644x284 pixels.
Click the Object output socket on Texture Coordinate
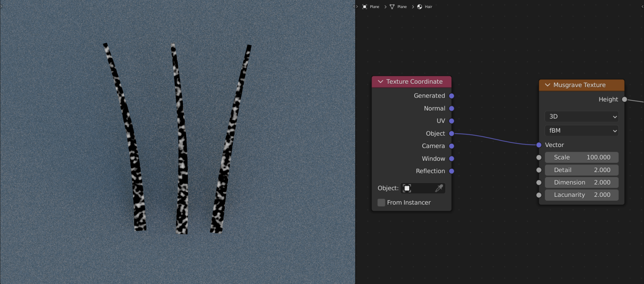click(452, 133)
